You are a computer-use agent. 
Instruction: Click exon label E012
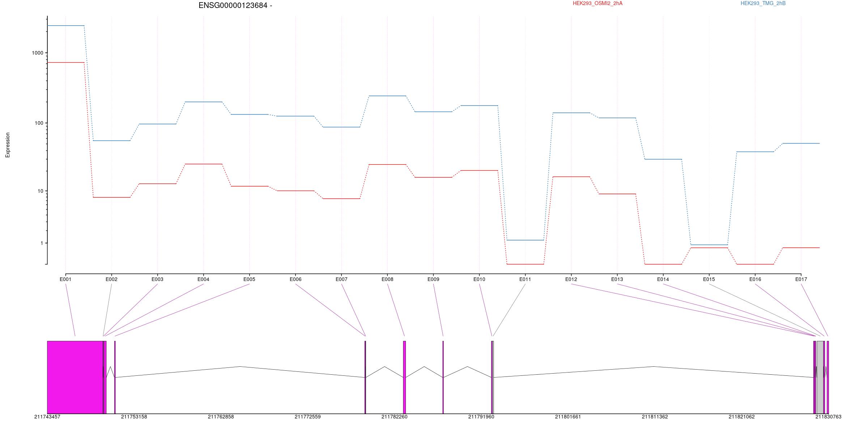point(571,279)
